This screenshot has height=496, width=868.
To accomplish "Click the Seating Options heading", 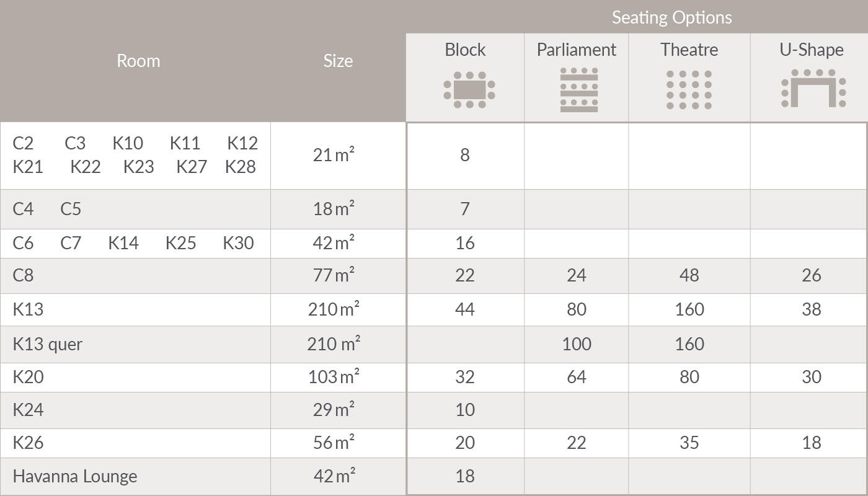I will pos(671,17).
